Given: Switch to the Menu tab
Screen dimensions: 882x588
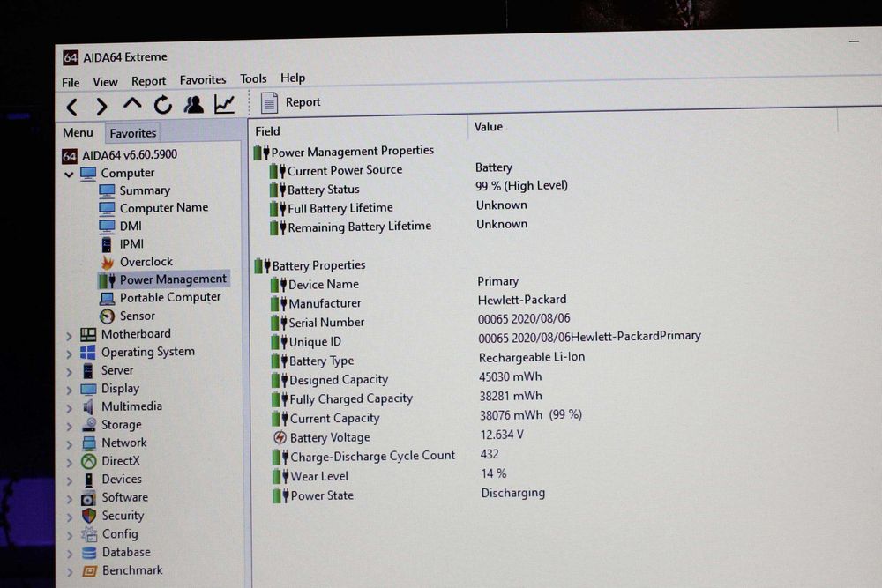Looking at the screenshot, I should tap(78, 132).
